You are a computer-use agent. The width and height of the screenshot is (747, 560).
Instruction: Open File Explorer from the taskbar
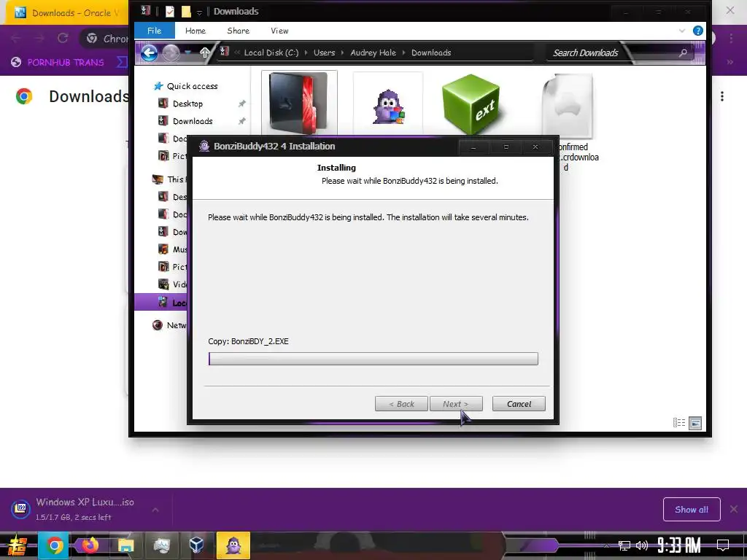pyautogui.click(x=125, y=545)
